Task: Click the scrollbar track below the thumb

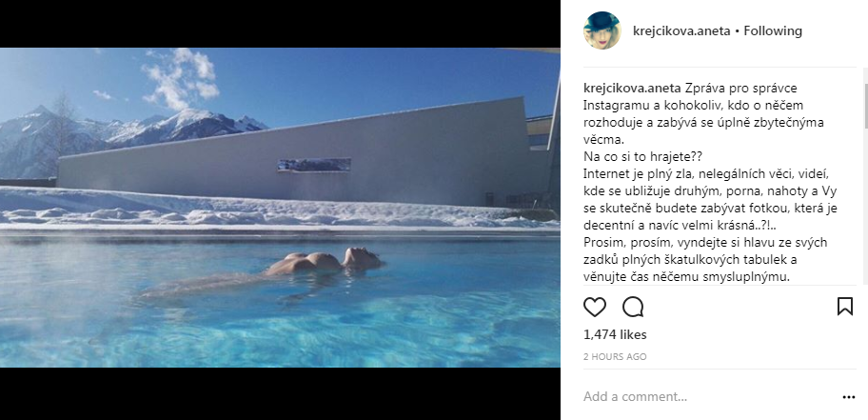Action: click(865, 208)
